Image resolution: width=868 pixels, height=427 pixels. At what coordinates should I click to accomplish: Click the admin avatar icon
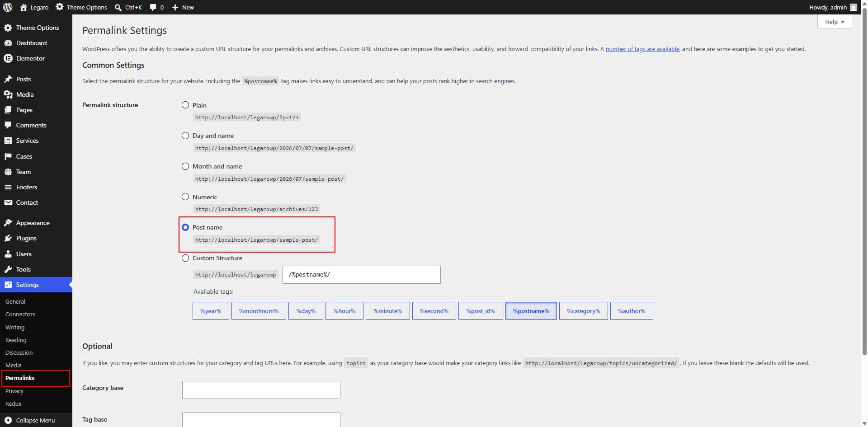853,7
